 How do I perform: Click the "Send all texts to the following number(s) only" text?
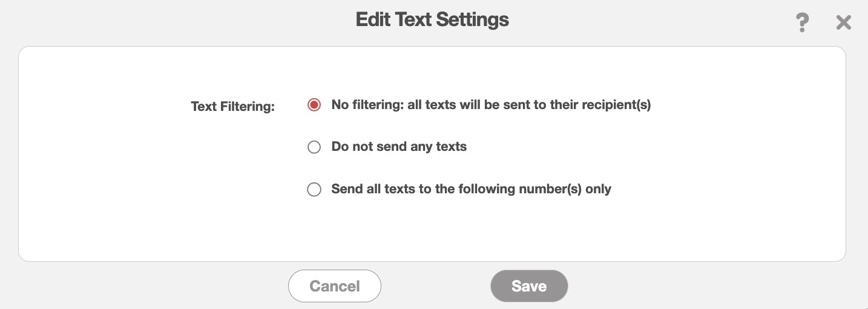click(x=471, y=189)
